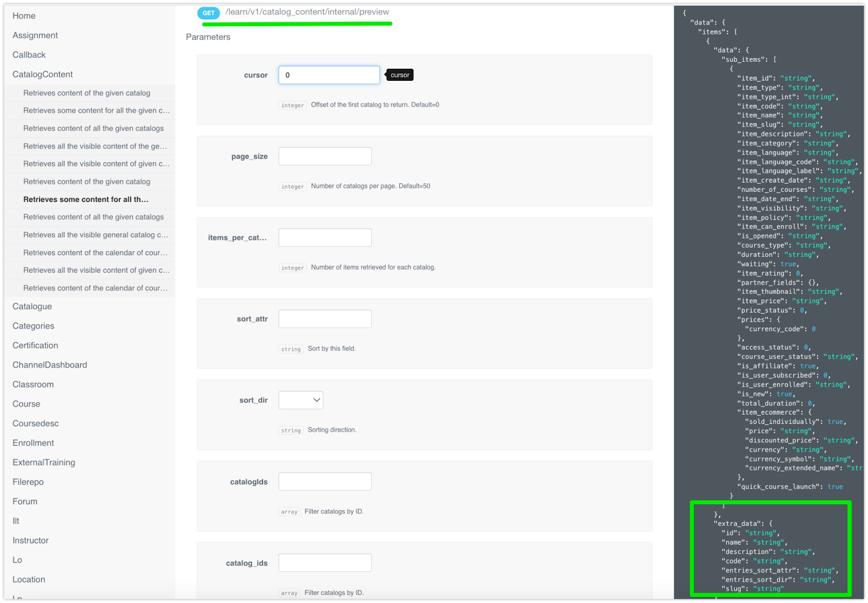This screenshot has width=868, height=603.
Task: Open the ChannelDashboard section
Action: (x=49, y=364)
